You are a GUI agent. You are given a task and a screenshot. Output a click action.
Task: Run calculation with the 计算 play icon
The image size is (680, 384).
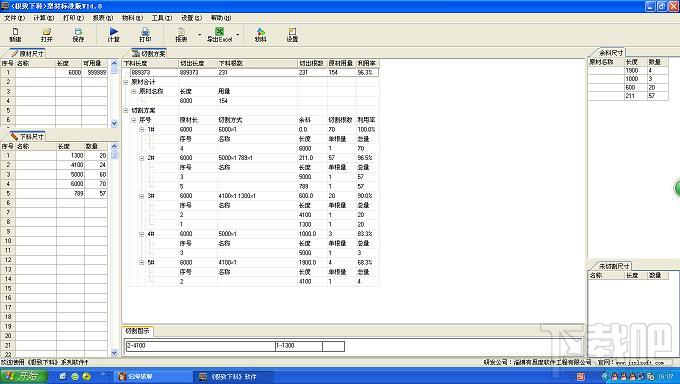coord(114,35)
